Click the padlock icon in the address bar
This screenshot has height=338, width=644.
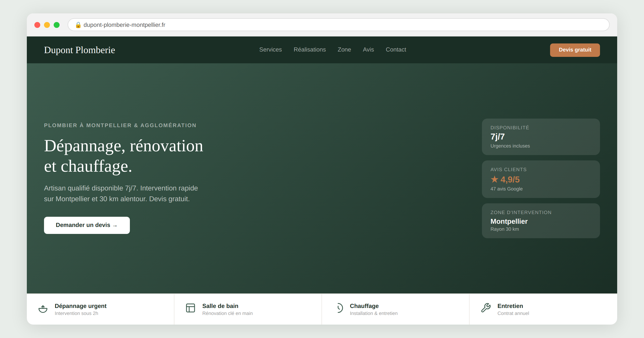click(78, 25)
